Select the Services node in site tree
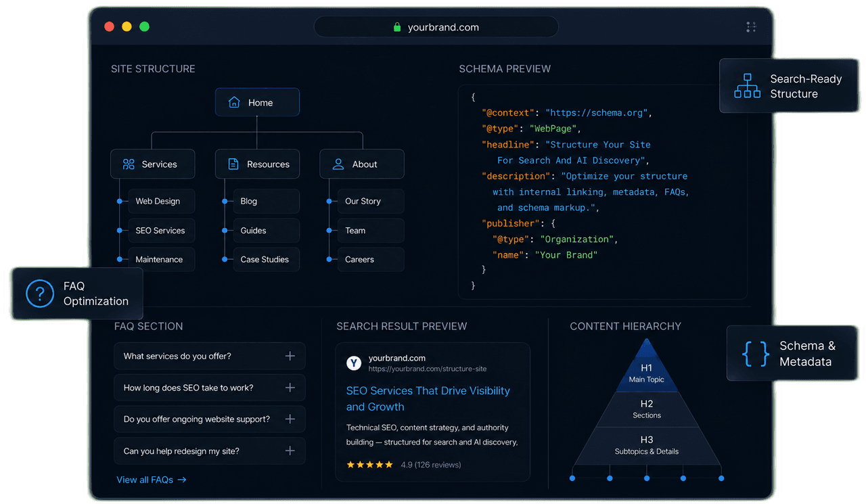866x504 pixels. tap(152, 164)
